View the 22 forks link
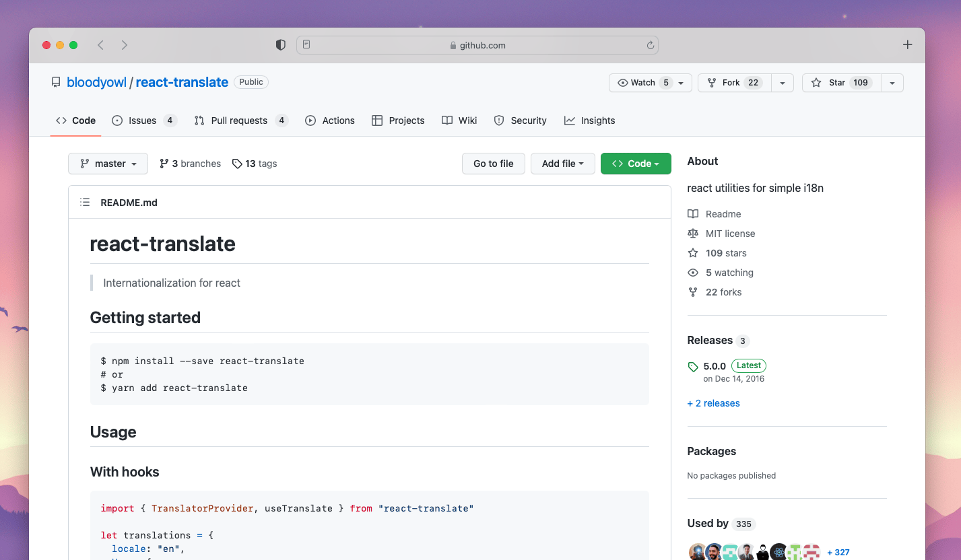 point(715,292)
